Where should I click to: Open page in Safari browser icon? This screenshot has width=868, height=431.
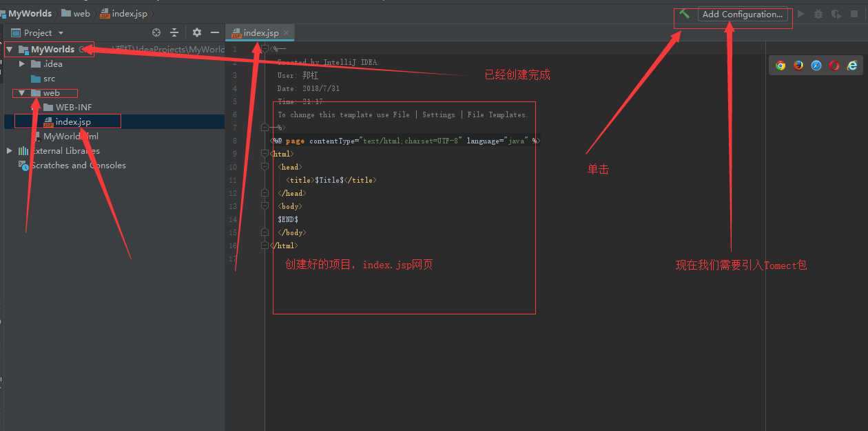(816, 66)
